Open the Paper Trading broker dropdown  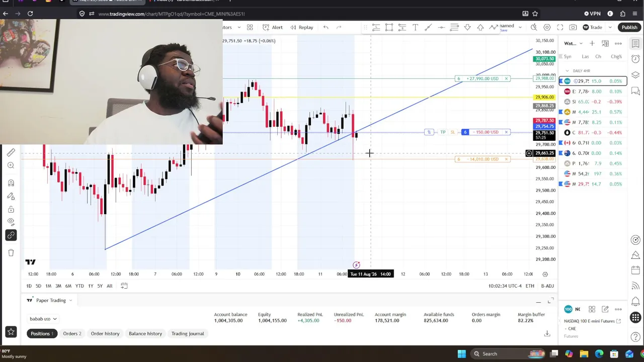50,300
